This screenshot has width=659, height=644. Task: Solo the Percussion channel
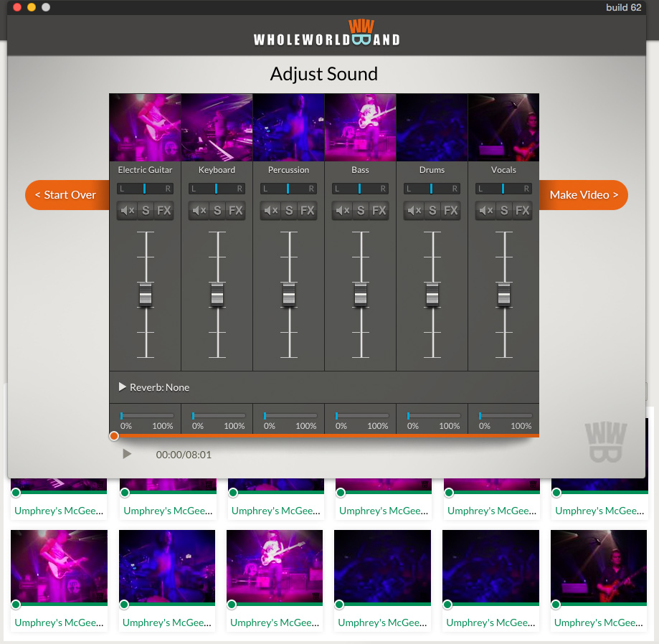(289, 211)
